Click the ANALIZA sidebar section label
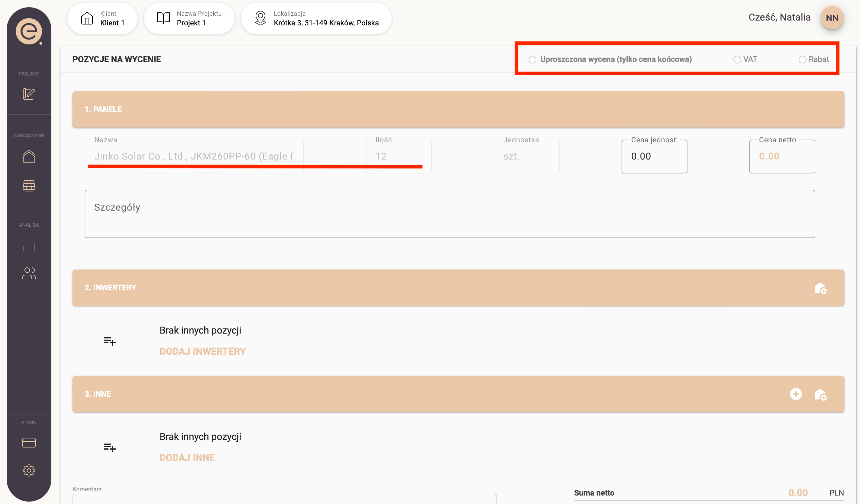The image size is (860, 504). (x=29, y=225)
